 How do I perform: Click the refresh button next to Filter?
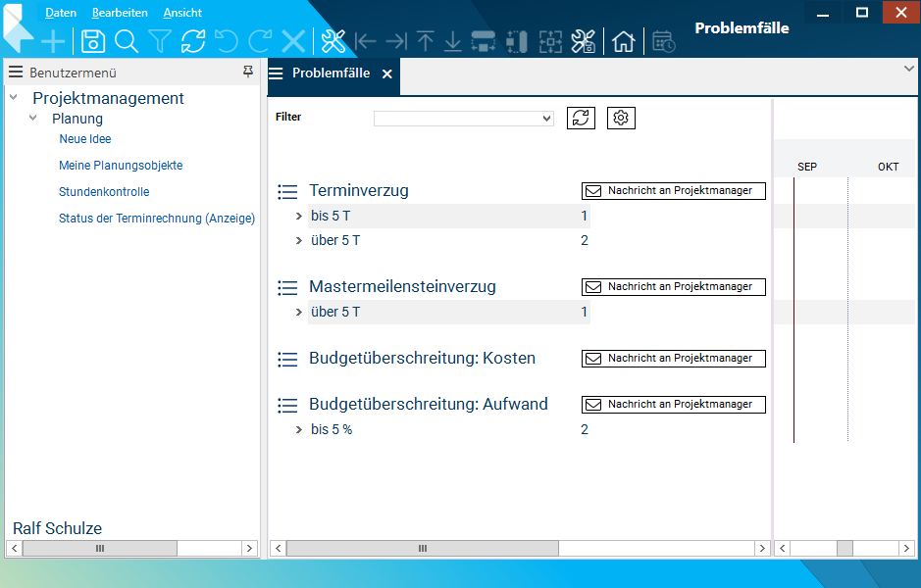pyautogui.click(x=582, y=118)
